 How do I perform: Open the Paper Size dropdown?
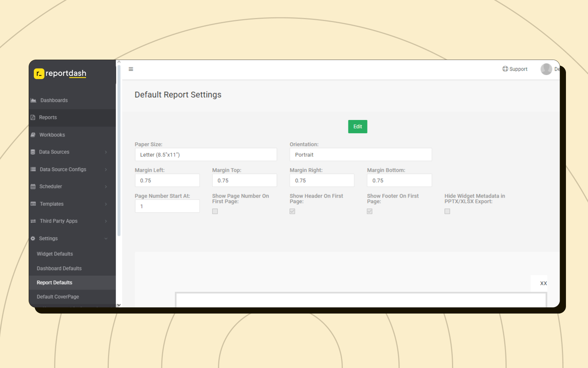point(206,155)
